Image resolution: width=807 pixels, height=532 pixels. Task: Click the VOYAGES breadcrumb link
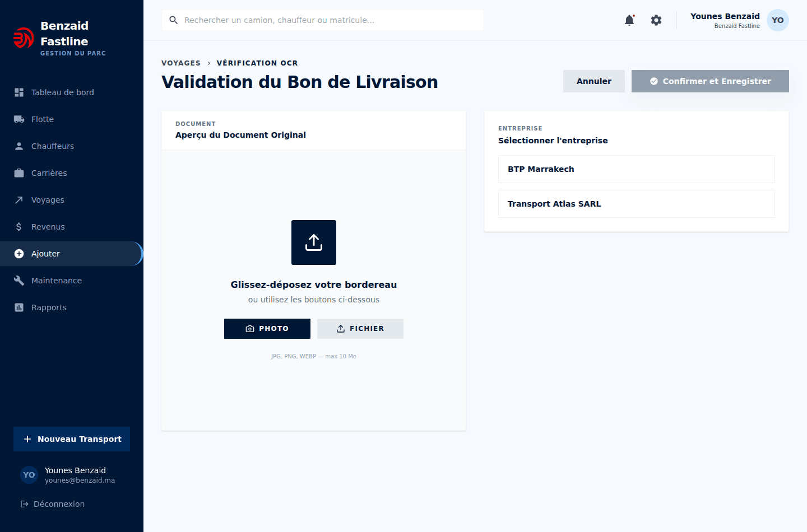[x=181, y=63]
